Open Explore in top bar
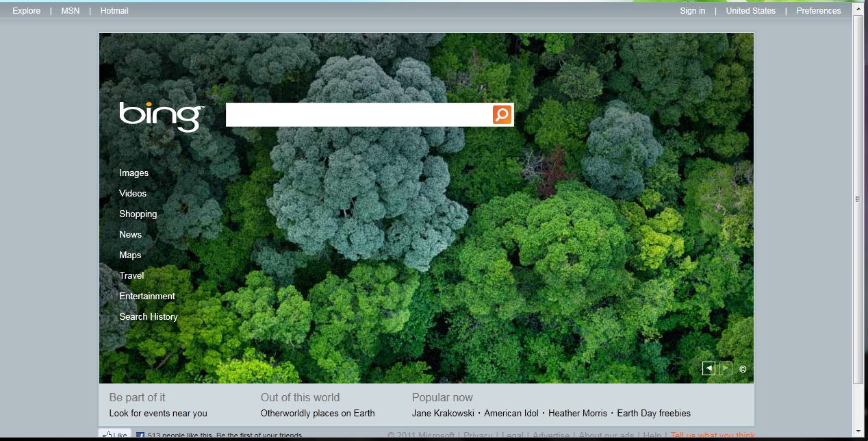The height and width of the screenshot is (441, 868). pyautogui.click(x=26, y=11)
